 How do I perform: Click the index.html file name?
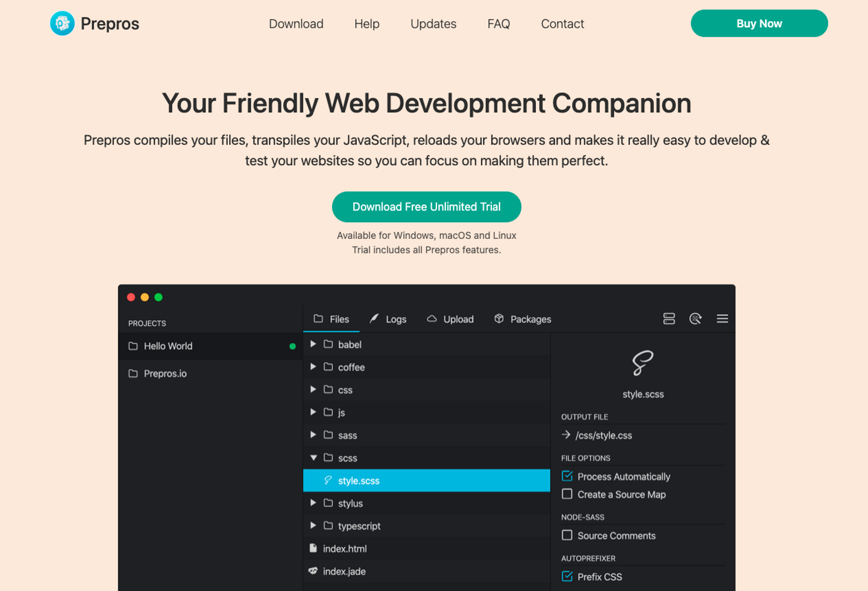tap(345, 549)
